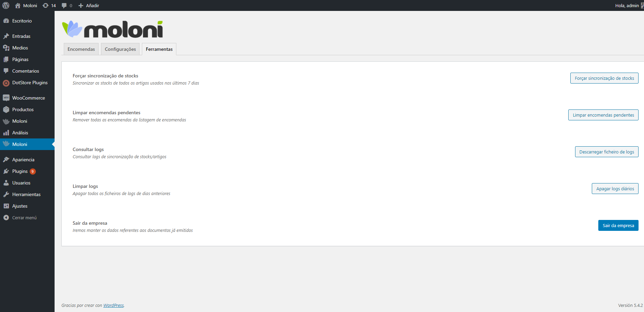Click the Plugins update count badge 9
This screenshot has height=312, width=644.
33,172
